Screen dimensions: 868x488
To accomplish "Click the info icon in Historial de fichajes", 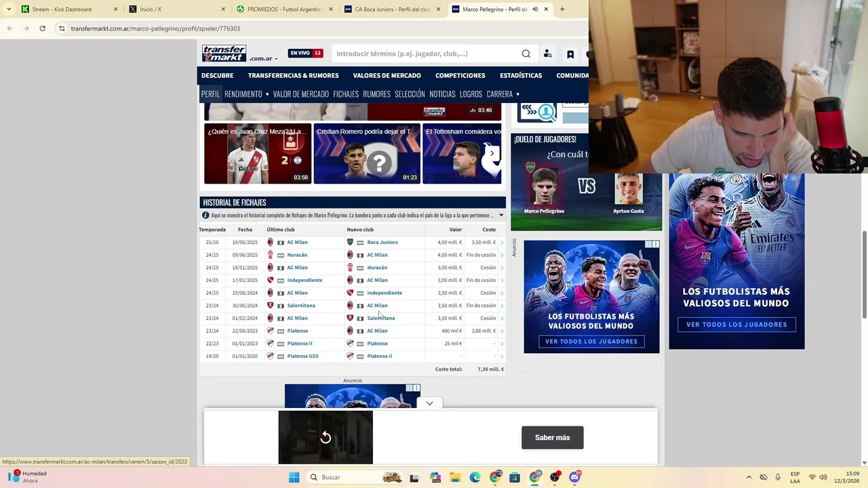I will coord(205,216).
